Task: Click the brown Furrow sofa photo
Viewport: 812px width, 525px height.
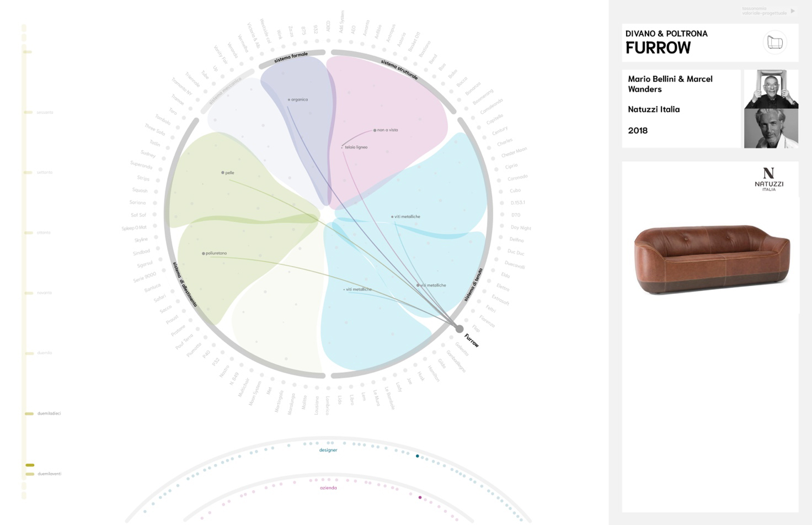Action: [x=712, y=258]
